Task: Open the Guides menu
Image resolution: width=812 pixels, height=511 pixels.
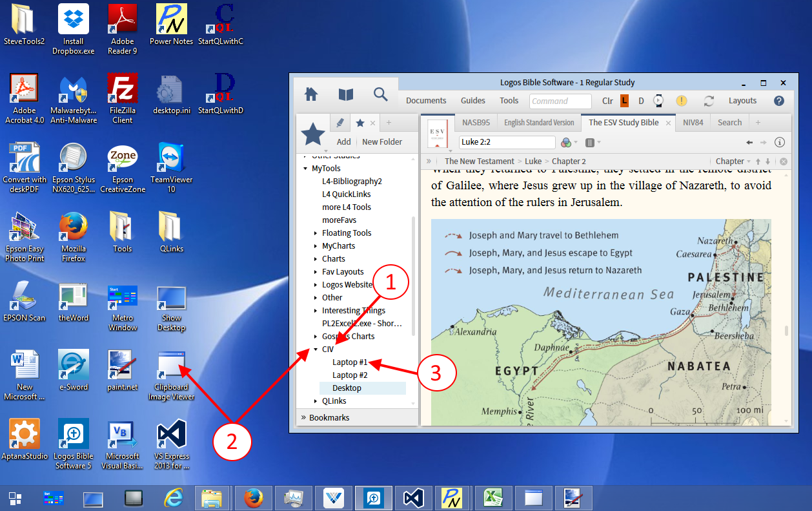Action: (473, 101)
